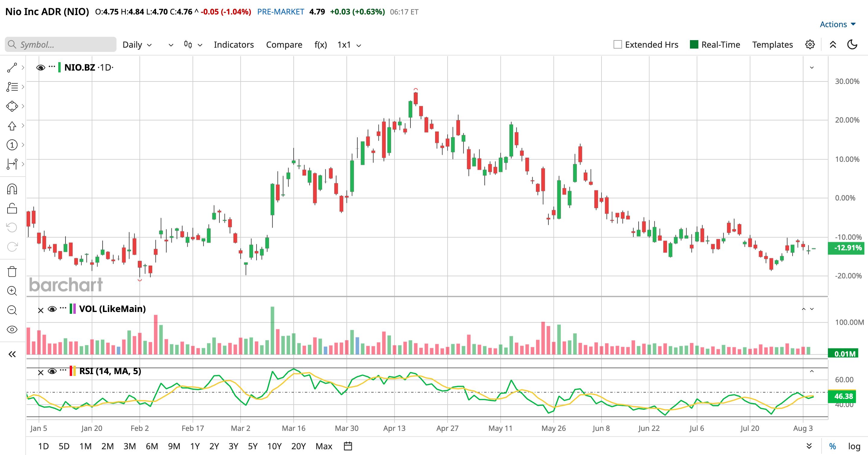The width and height of the screenshot is (868, 455).
Task: Toggle percent scale mode
Action: point(833,446)
